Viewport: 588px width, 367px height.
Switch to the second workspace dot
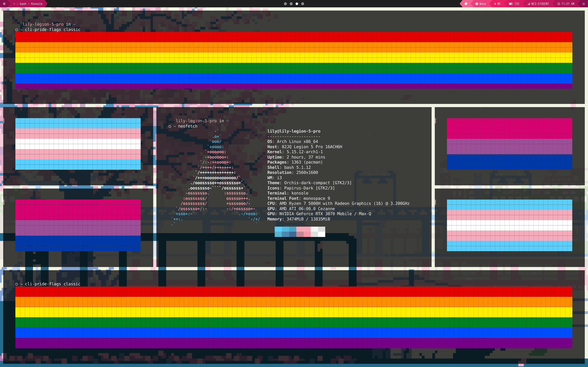pos(291,4)
